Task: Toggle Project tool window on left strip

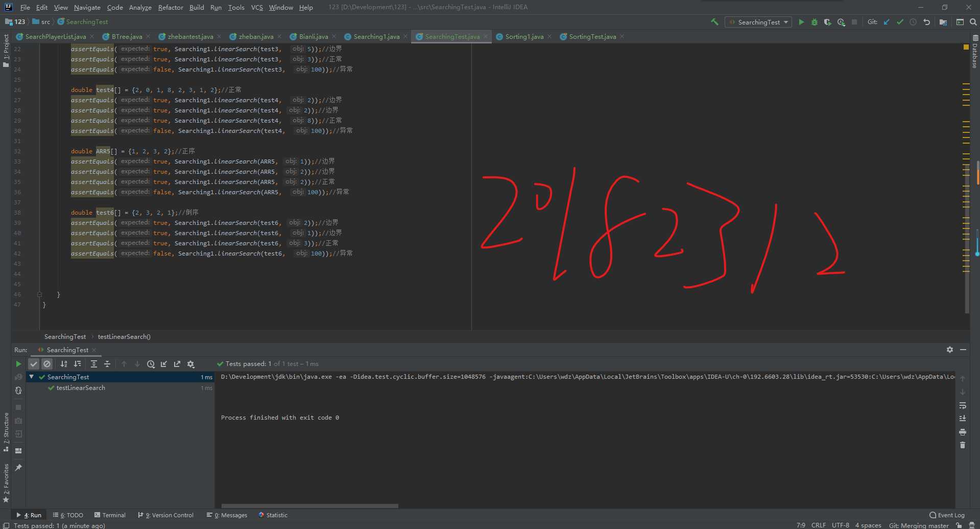Action: (x=6, y=51)
